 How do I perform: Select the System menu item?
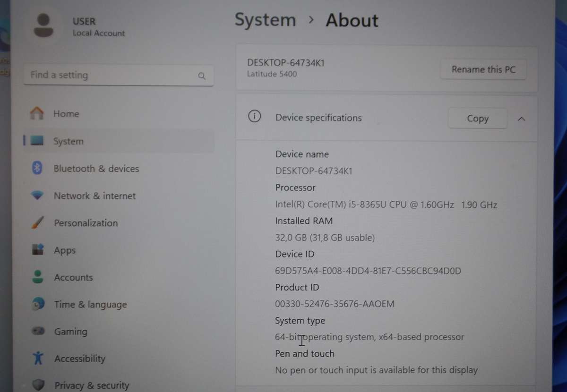[68, 141]
